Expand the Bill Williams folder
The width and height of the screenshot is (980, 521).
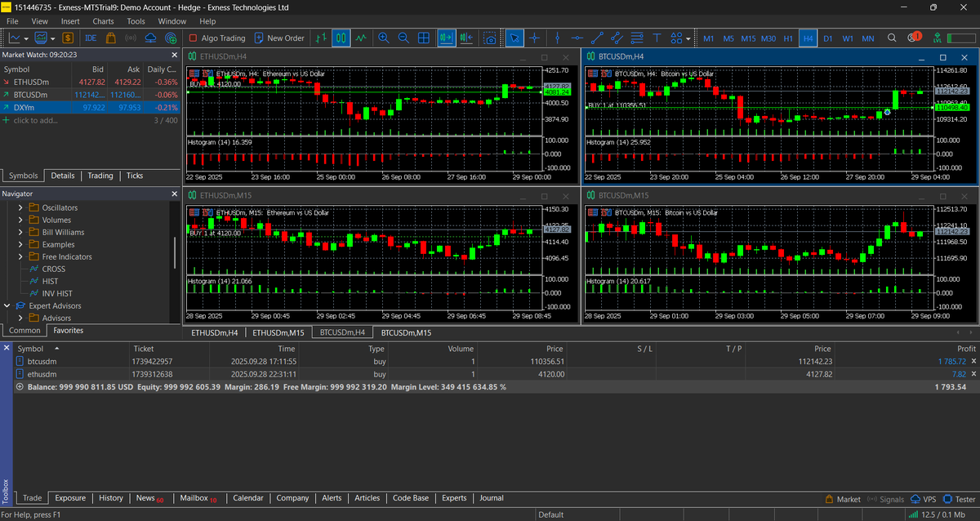coord(20,232)
